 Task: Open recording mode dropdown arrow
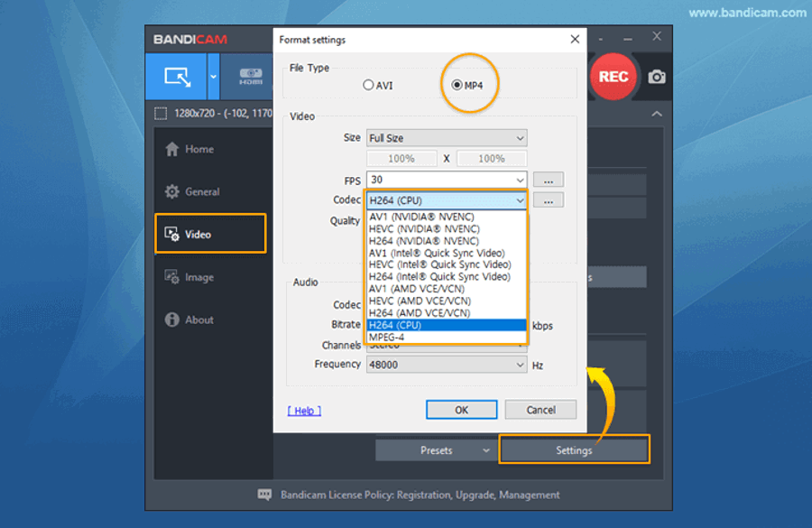coord(213,77)
